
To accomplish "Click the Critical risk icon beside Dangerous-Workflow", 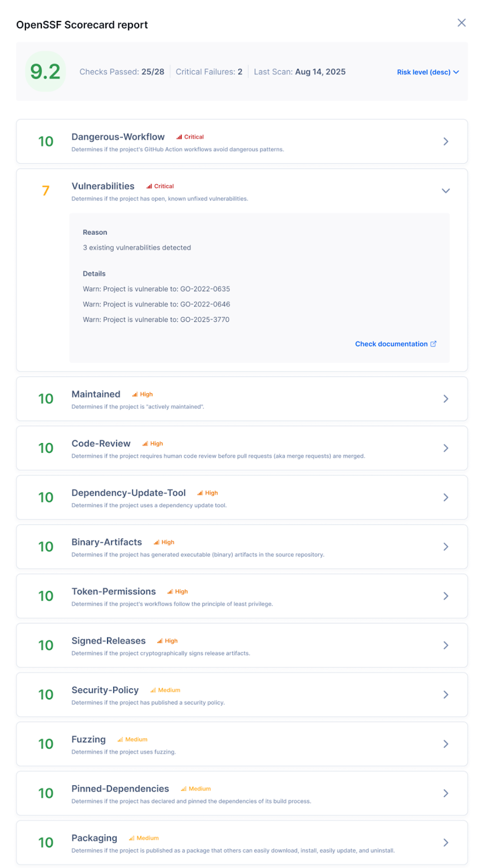I will point(179,137).
